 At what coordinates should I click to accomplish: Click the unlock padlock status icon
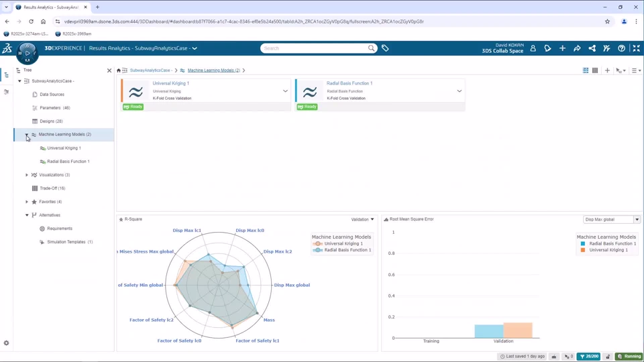pos(608,356)
